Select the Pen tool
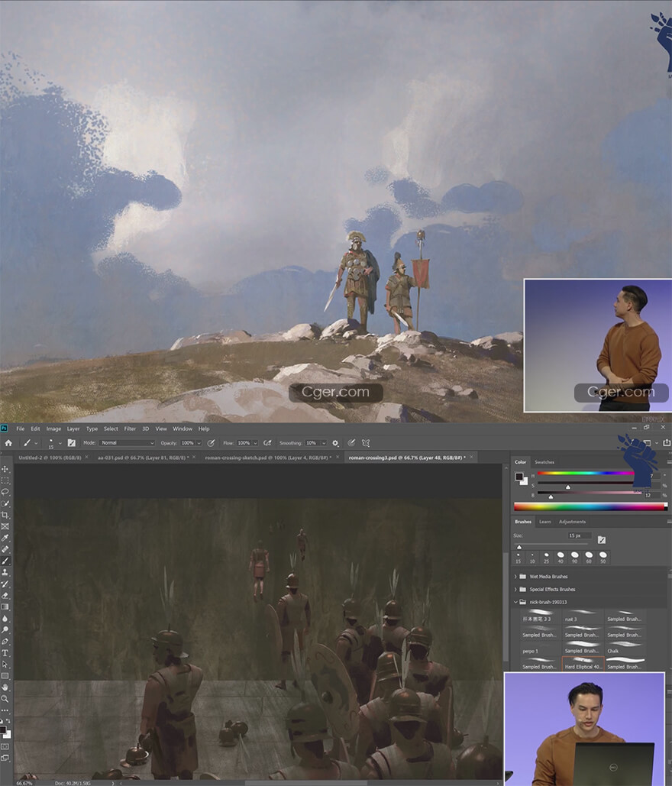Viewport: 672px width, 786px height. pos(5,641)
